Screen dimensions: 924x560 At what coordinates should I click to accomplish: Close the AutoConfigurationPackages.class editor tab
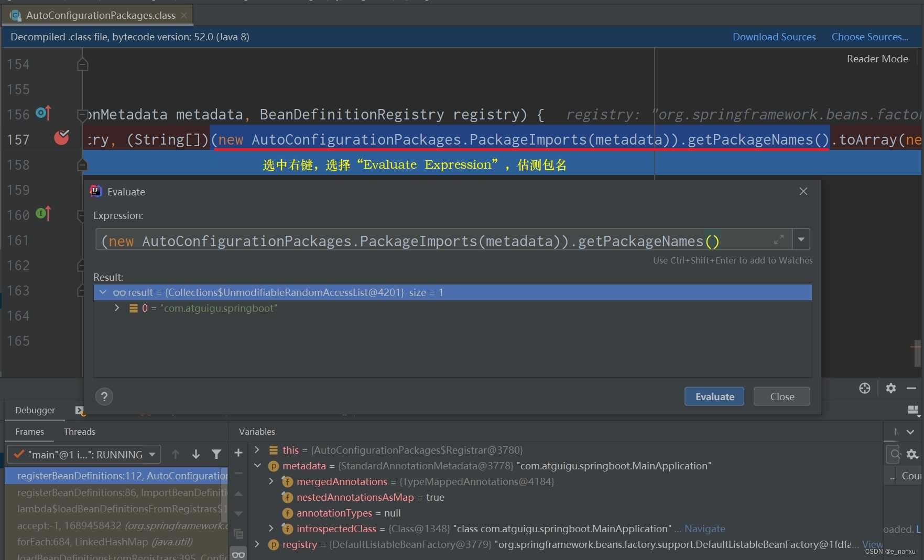[184, 15]
